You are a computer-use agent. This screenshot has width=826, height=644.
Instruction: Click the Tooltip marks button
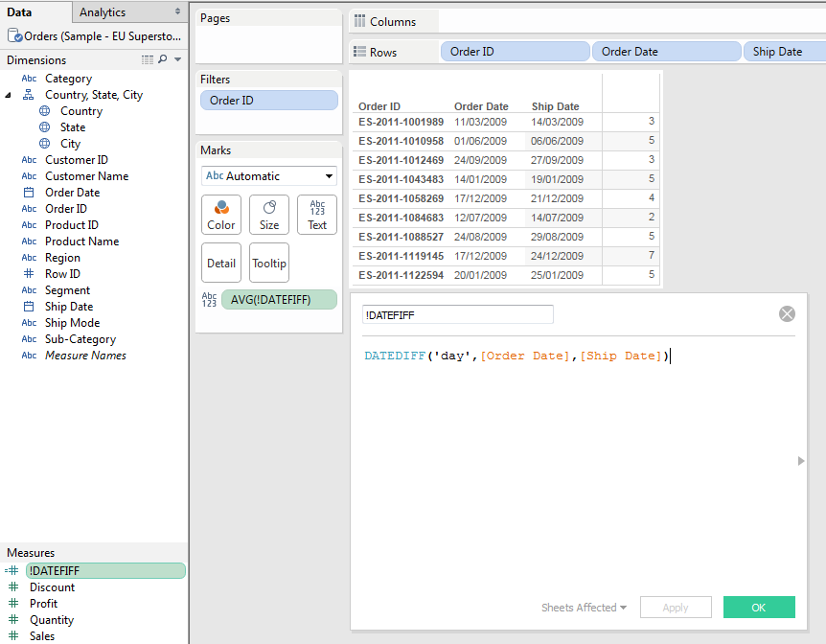(x=269, y=263)
